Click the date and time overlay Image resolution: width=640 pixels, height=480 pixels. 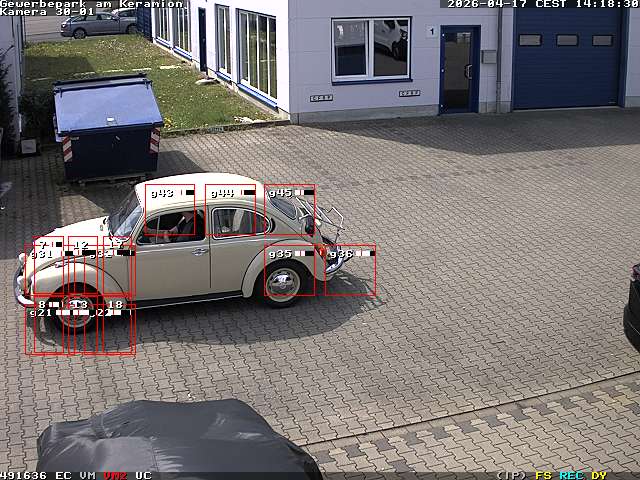(x=542, y=4)
